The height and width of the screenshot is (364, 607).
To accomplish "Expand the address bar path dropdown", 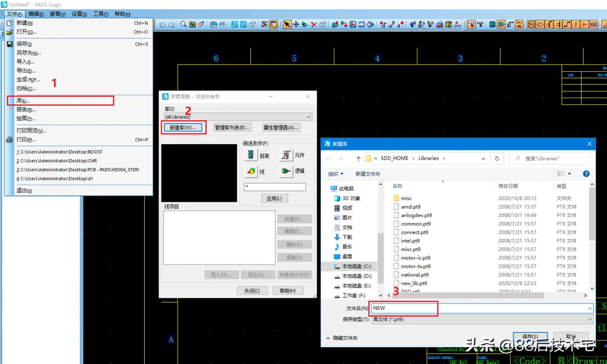I will [x=483, y=159].
